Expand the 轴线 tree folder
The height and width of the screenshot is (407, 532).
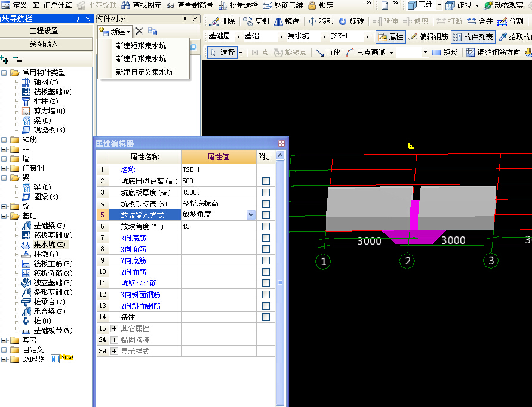tap(4, 140)
